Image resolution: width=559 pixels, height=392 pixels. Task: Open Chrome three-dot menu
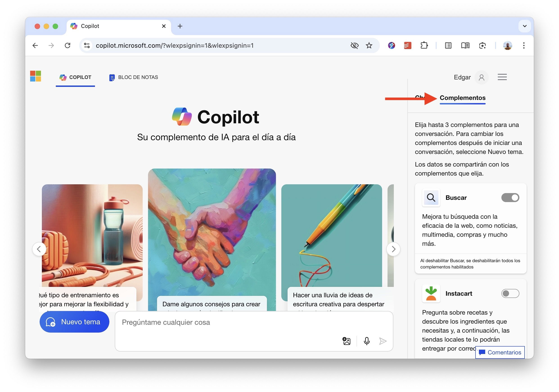524,45
